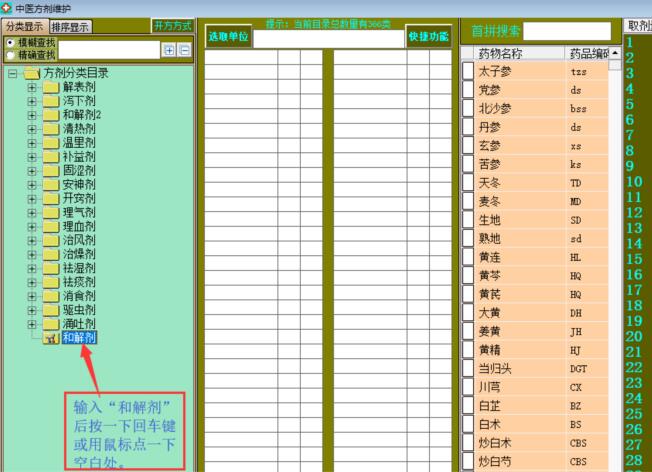Click the icon beside highlighted 和解剂 node
Screen dimensions: 652x472
coord(50,339)
